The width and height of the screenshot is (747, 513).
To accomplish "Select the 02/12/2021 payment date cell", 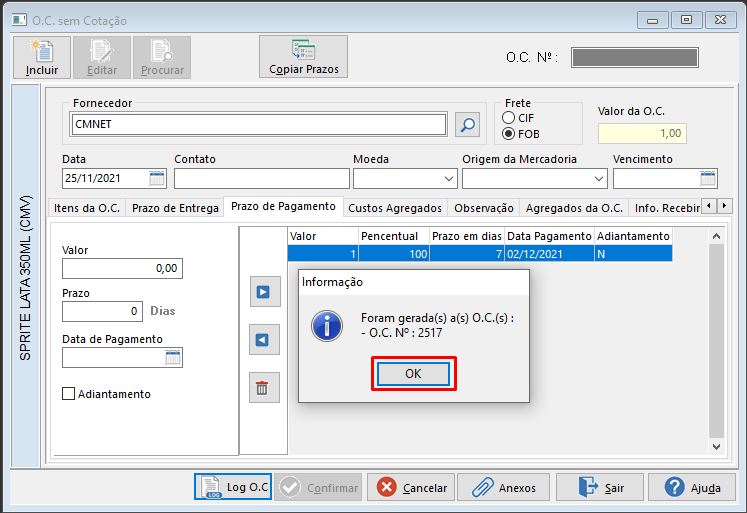I will (549, 254).
